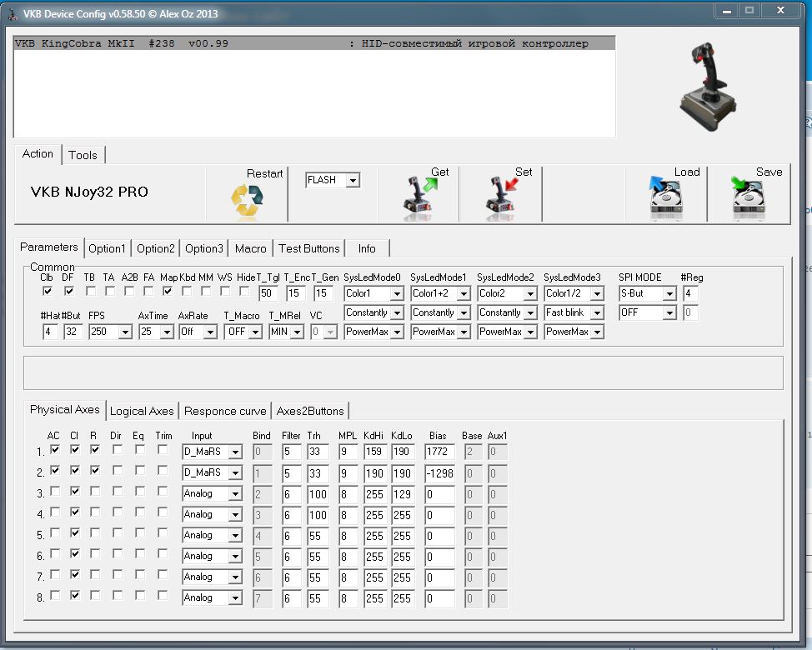Check Trim for axis 3
Viewport: 812px width, 650px height.
click(x=163, y=491)
